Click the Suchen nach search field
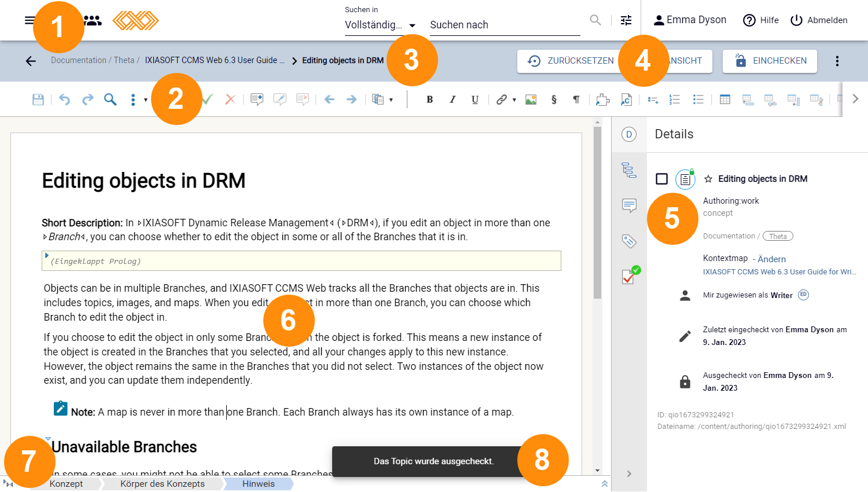This screenshot has width=868, height=492. [505, 25]
